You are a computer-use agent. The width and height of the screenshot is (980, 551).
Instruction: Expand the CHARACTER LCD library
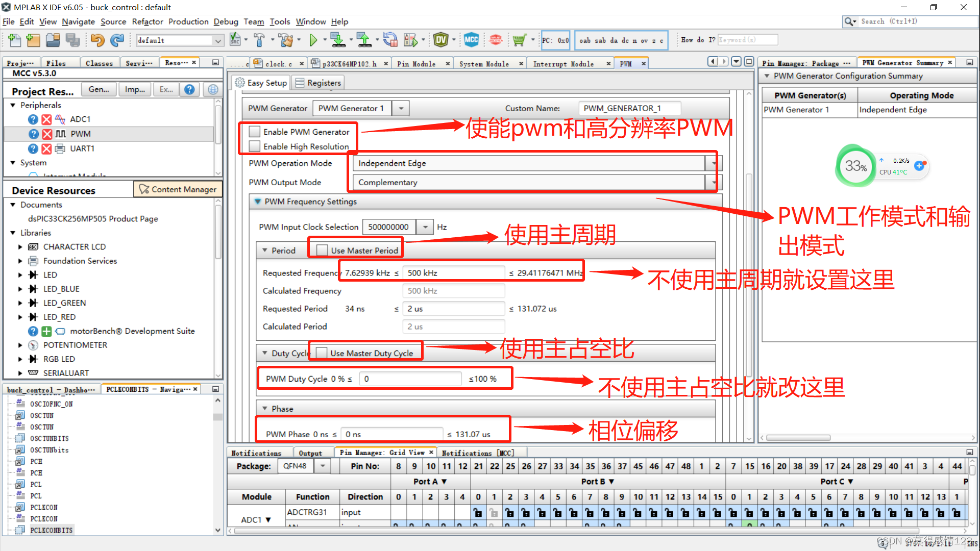pyautogui.click(x=20, y=247)
